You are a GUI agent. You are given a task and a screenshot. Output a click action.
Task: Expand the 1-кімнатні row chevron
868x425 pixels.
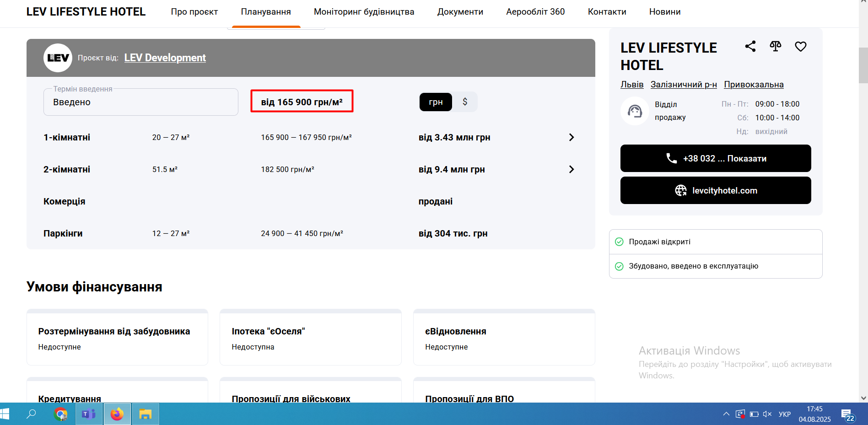click(571, 137)
